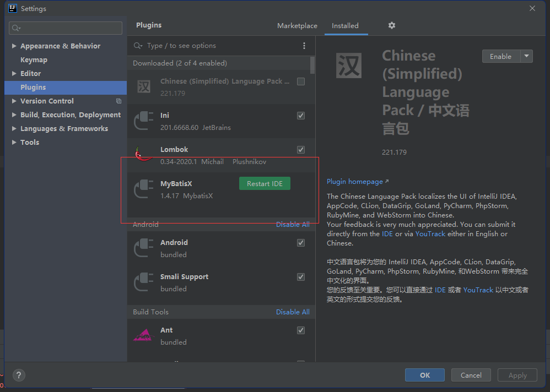Expand the Version Control node
Viewport: 550px width, 392px height.
pyautogui.click(x=14, y=101)
